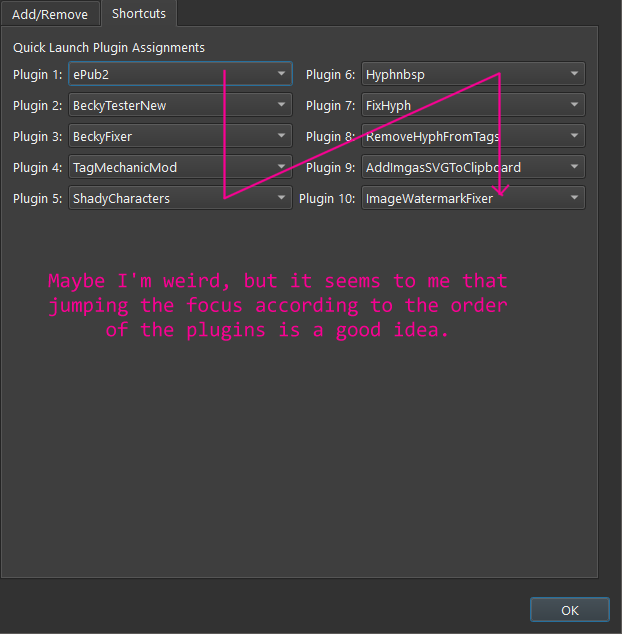Open the Plugin 3 BeckyFixer combo box
The height and width of the screenshot is (634, 622).
[180, 136]
